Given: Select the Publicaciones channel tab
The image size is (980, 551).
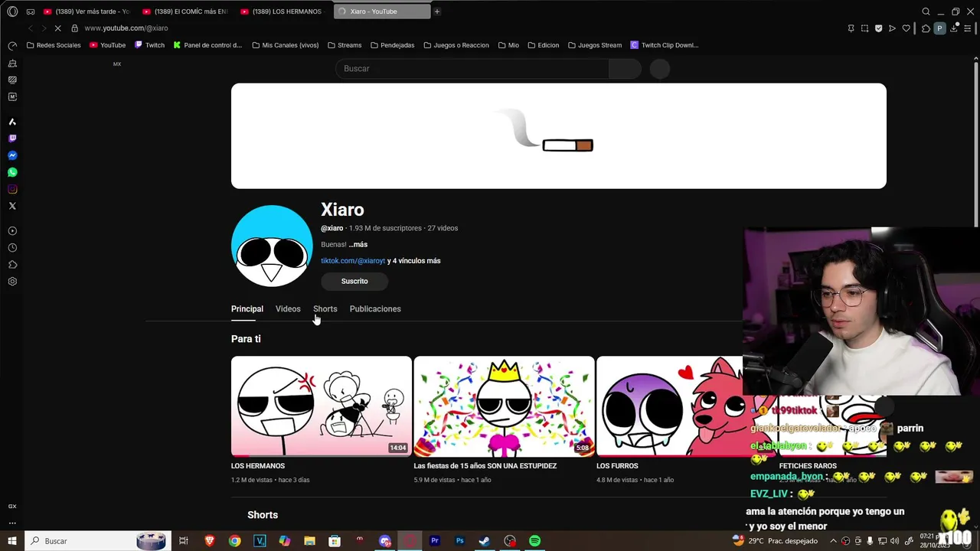Looking at the screenshot, I should 375,309.
